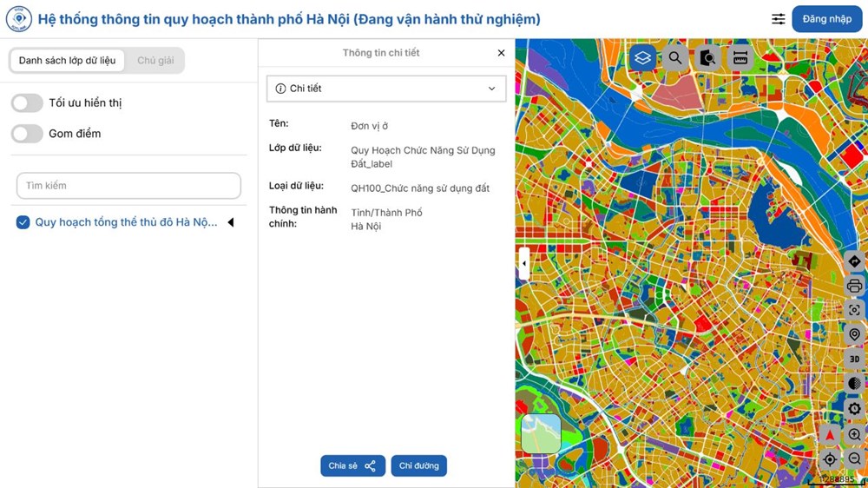Viewport: 868px width, 488px height.
Task: Select 'QH100_Chức năng sử dụng đất' text
Action: coord(420,188)
